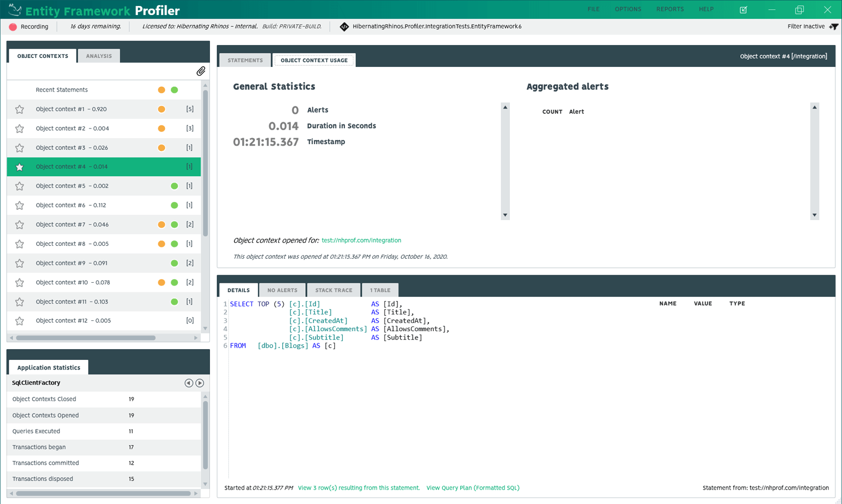Click the Queries Executed statistic row

click(104, 431)
